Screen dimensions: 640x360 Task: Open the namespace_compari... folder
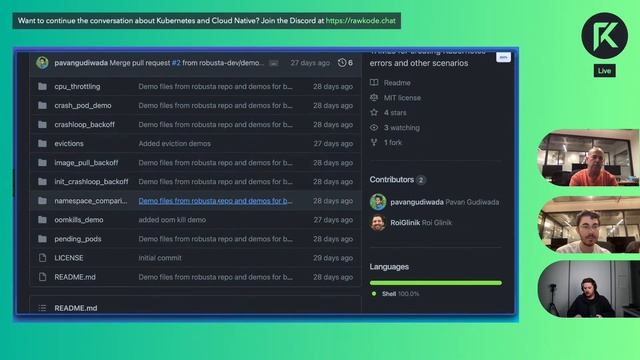click(91, 201)
